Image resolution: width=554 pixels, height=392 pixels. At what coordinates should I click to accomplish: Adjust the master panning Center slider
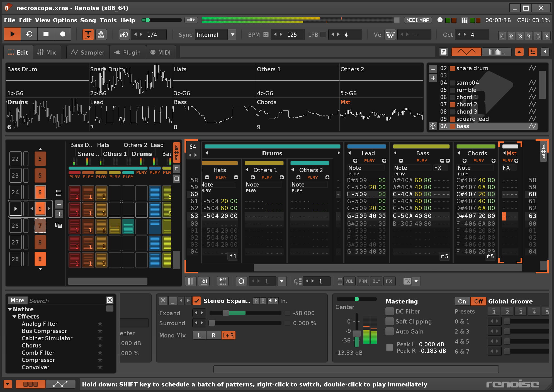(356, 299)
